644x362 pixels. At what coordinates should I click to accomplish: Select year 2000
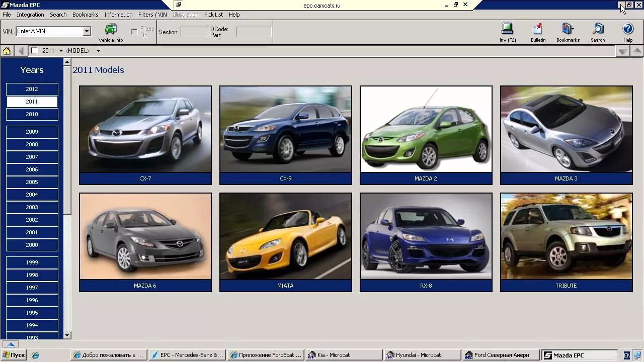[x=32, y=245]
